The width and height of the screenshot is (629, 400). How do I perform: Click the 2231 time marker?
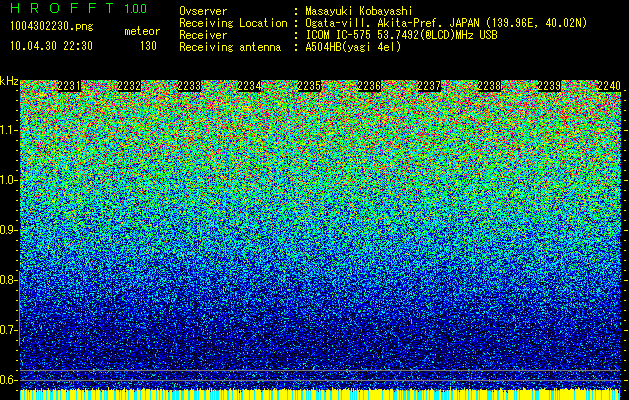pyautogui.click(x=69, y=86)
